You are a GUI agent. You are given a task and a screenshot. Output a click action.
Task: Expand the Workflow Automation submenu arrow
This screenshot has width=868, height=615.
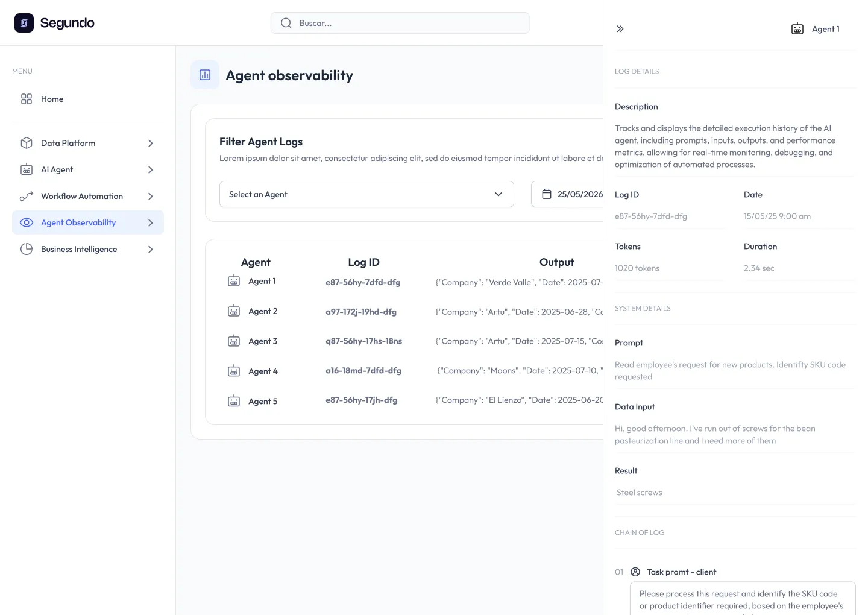tap(151, 196)
